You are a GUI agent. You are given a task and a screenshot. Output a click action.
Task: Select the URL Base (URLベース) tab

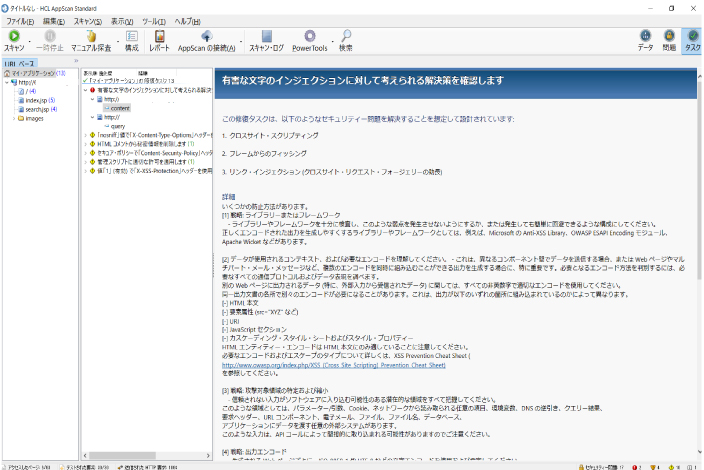[x=20, y=64]
